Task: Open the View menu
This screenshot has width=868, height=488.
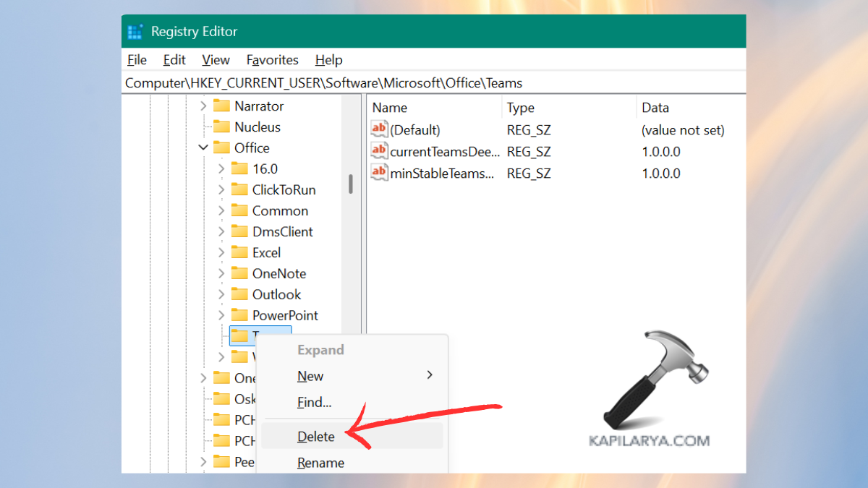Action: pyautogui.click(x=216, y=60)
